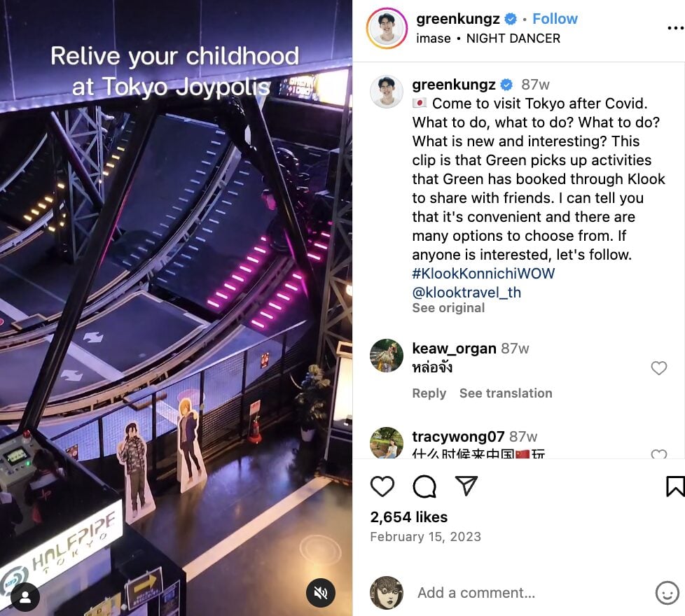Share post with paper plane icon
The image size is (685, 616).
[x=466, y=486]
